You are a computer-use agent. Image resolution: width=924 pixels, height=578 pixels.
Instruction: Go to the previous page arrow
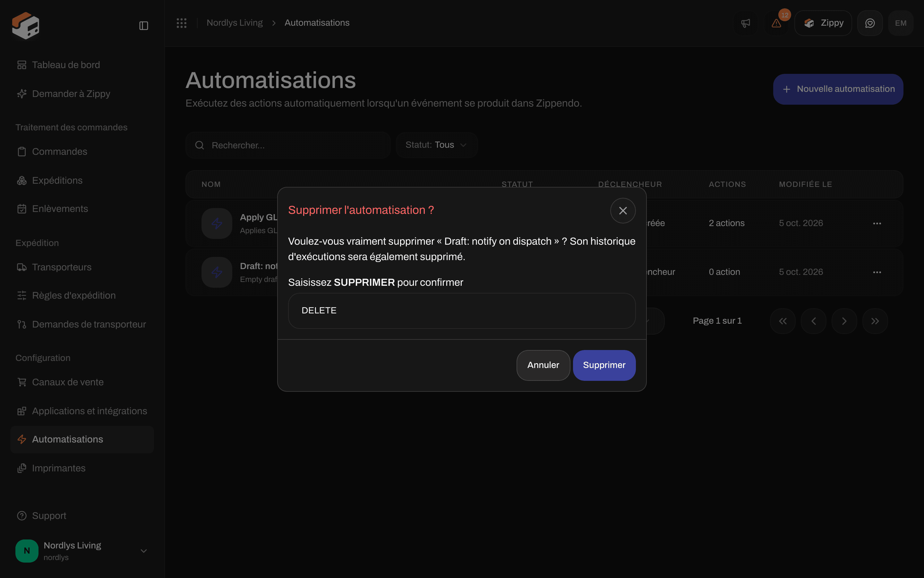tap(814, 321)
